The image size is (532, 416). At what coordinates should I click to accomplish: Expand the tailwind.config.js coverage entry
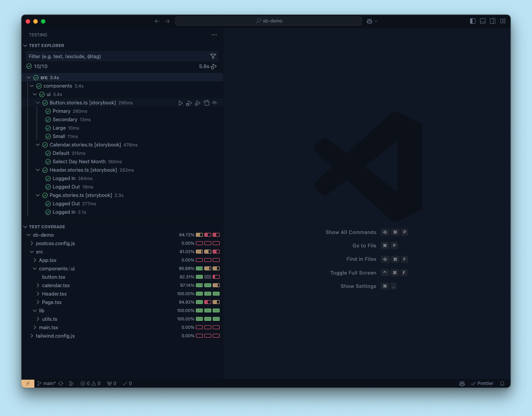32,336
